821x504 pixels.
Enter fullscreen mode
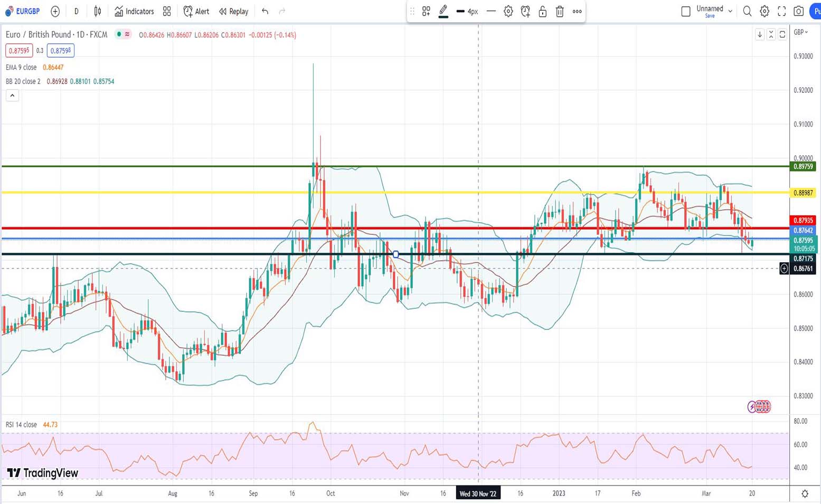781,11
